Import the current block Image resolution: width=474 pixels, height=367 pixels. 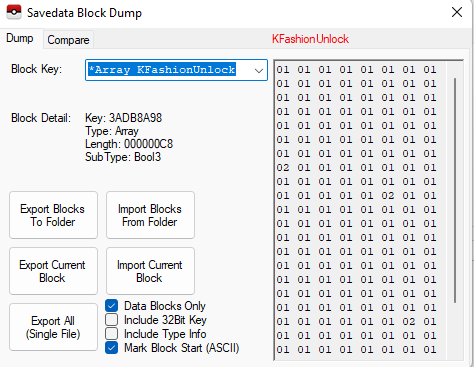pyautogui.click(x=150, y=271)
